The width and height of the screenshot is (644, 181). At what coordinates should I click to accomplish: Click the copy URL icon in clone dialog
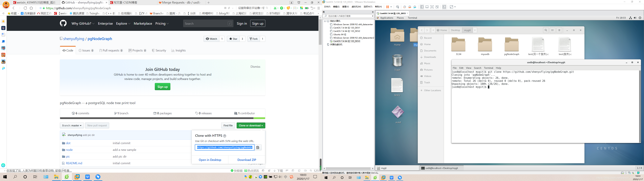tap(258, 147)
